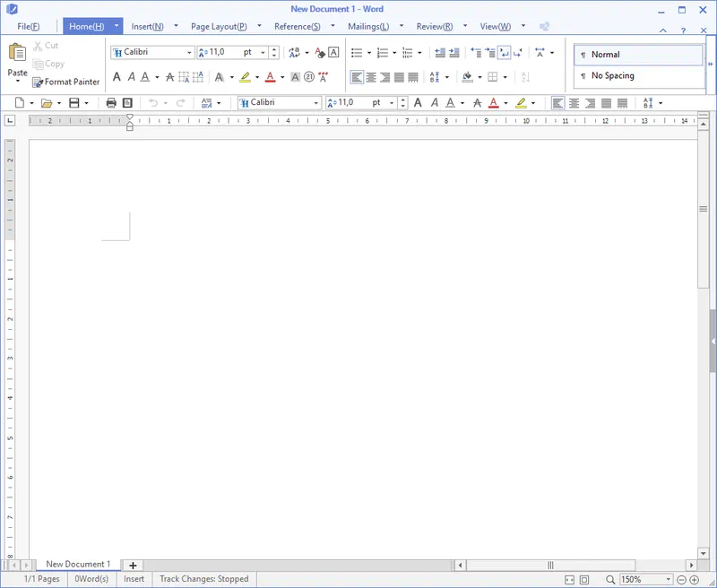Screen dimensions: 717x588
Task: Click the bullet list icon
Action: (357, 53)
